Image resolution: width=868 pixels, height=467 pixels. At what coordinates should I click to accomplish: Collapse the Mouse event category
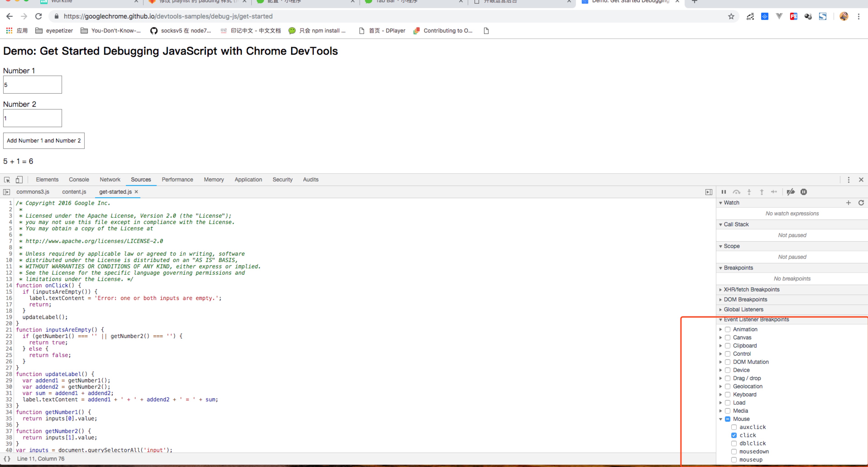pos(721,419)
